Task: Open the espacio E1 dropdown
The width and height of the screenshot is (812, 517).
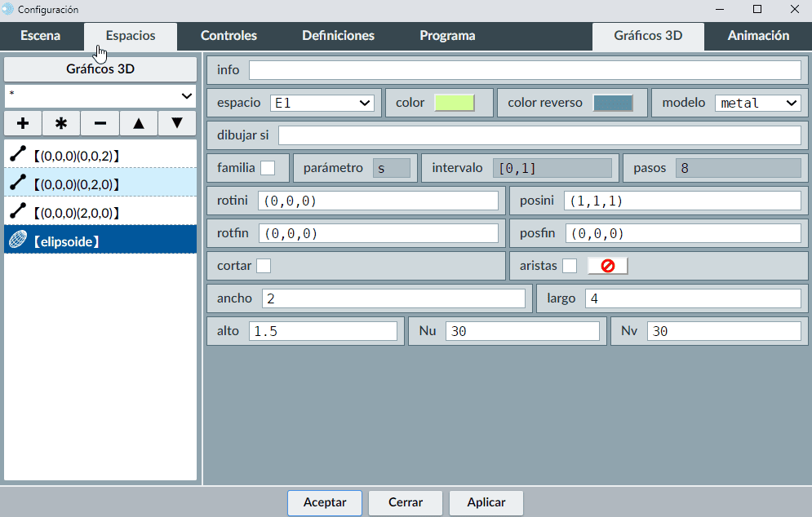Action: 322,103
